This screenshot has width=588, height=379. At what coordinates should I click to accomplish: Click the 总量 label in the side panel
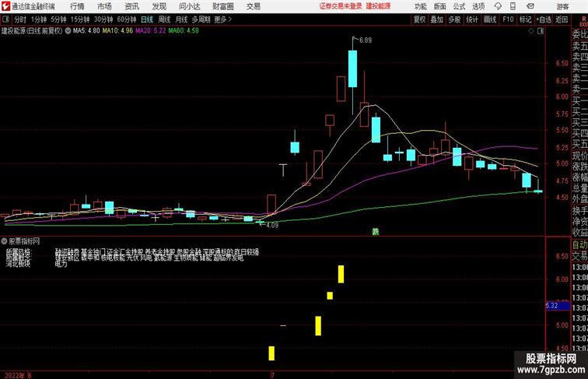click(579, 188)
